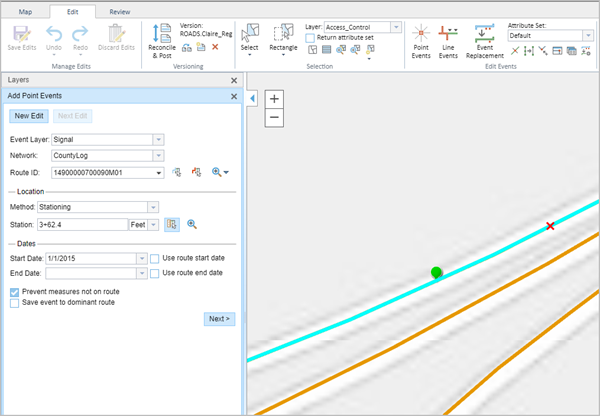
Task: Open the Event Layer dropdown
Action: click(x=158, y=139)
